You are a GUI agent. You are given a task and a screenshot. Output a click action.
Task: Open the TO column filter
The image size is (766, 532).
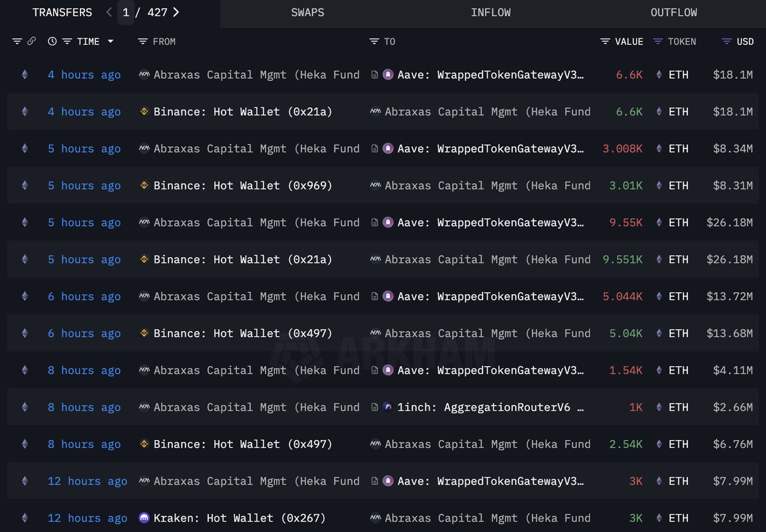pyautogui.click(x=374, y=41)
